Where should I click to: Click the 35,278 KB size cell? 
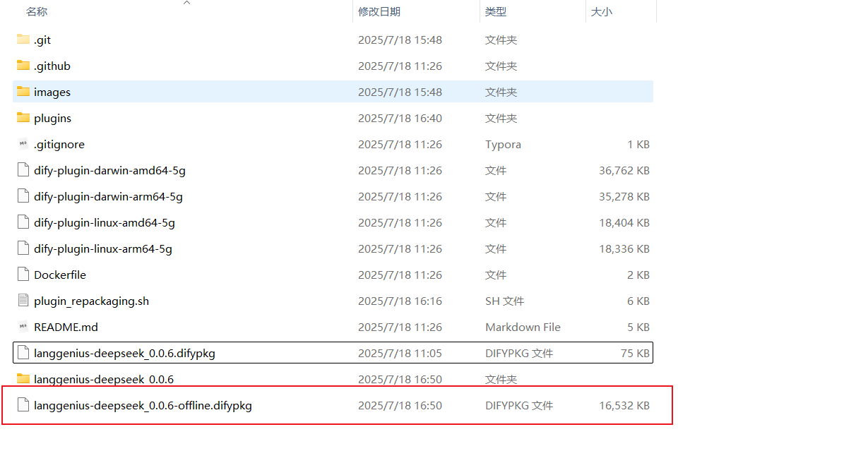[x=624, y=196]
